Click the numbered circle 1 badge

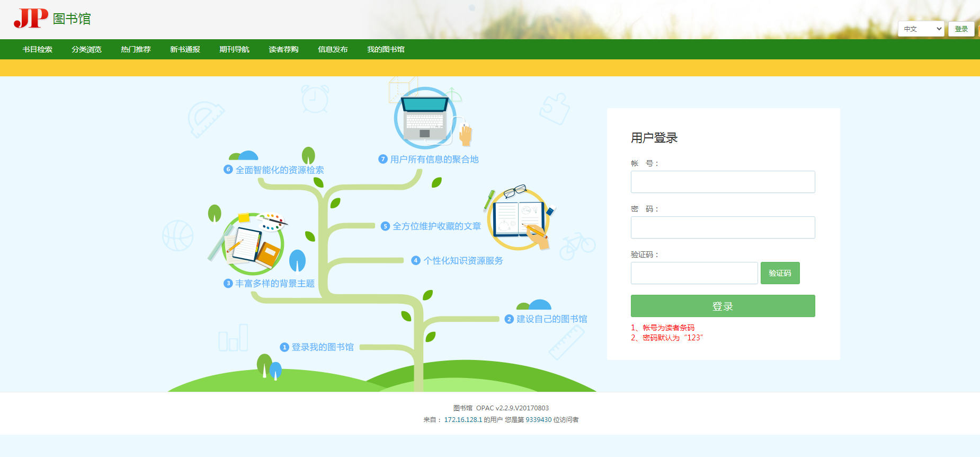(x=284, y=347)
